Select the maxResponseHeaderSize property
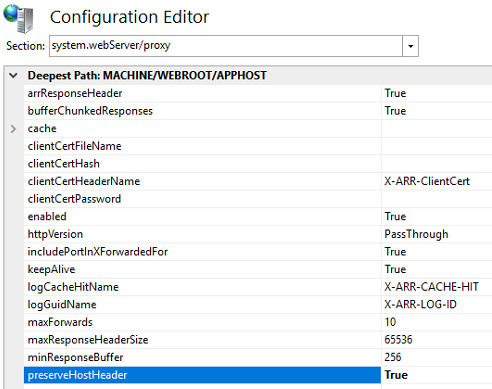The height and width of the screenshot is (389, 492). (88, 340)
